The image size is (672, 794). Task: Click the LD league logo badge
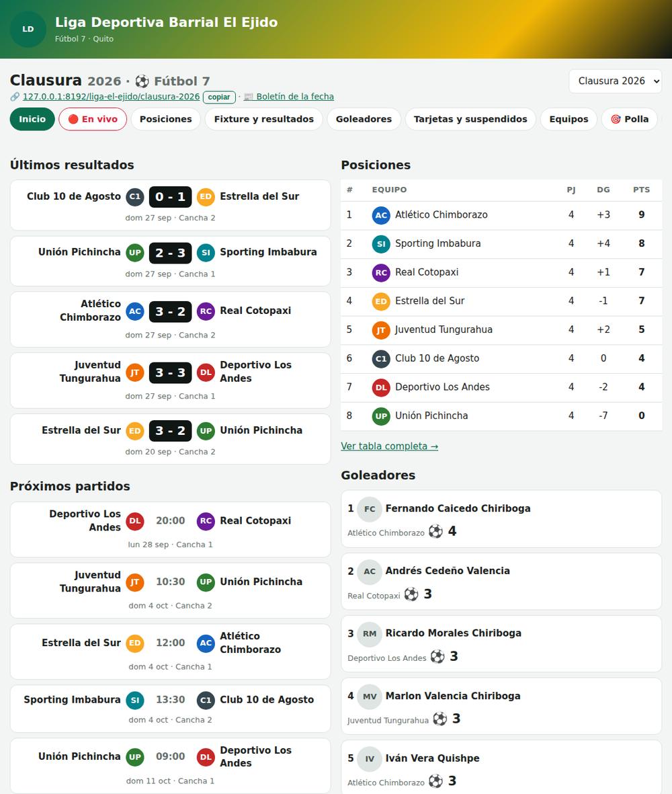(x=28, y=30)
